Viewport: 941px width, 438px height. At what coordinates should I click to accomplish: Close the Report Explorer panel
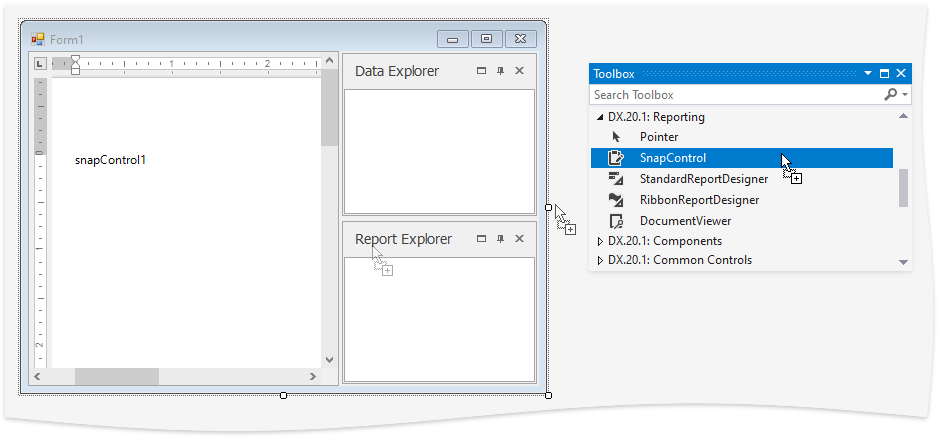click(519, 239)
